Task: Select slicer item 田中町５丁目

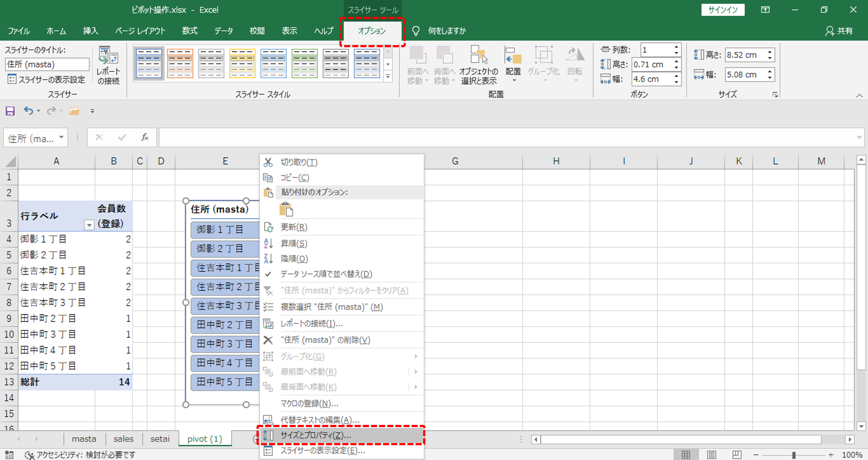Action: click(x=225, y=382)
